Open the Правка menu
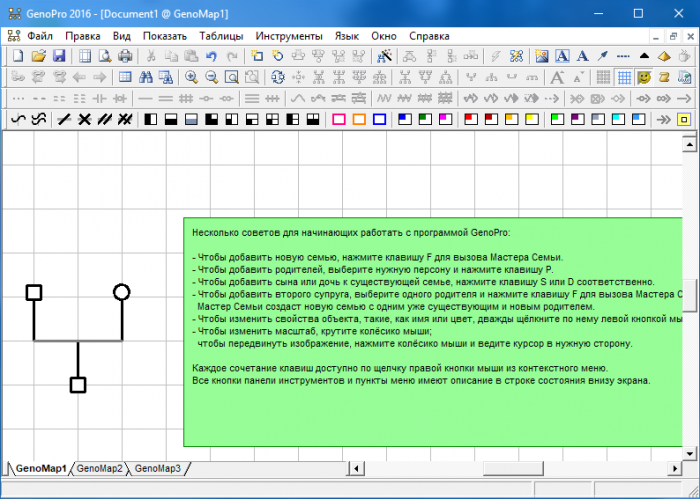700x499 pixels. click(83, 36)
